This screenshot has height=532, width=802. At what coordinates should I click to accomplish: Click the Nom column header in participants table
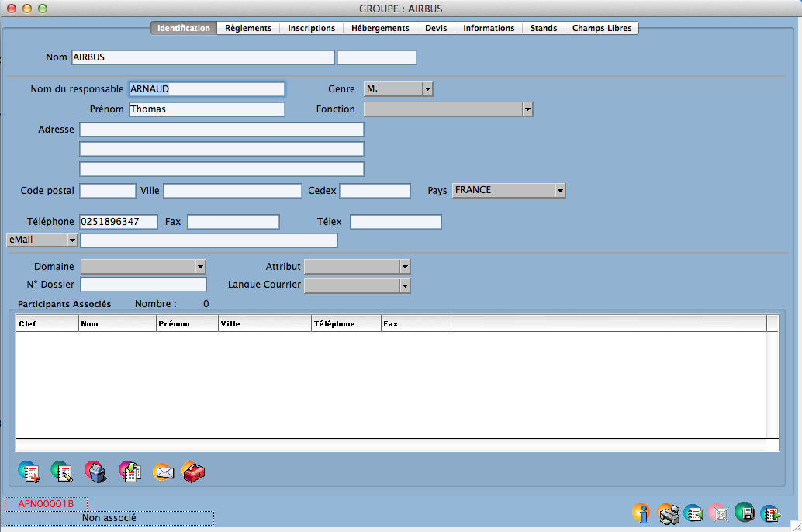click(x=118, y=324)
